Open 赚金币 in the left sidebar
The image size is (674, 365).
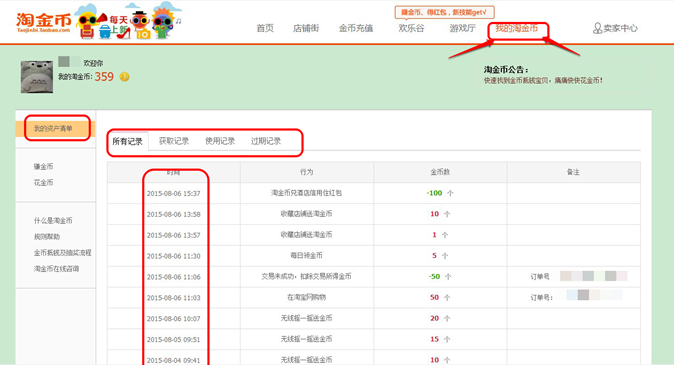[43, 166]
